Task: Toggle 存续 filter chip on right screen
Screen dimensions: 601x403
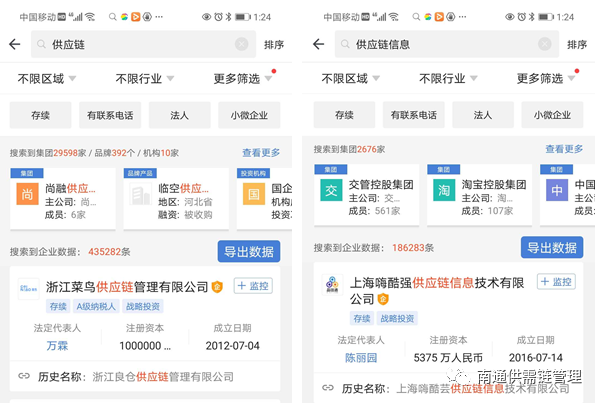Action: (344, 115)
